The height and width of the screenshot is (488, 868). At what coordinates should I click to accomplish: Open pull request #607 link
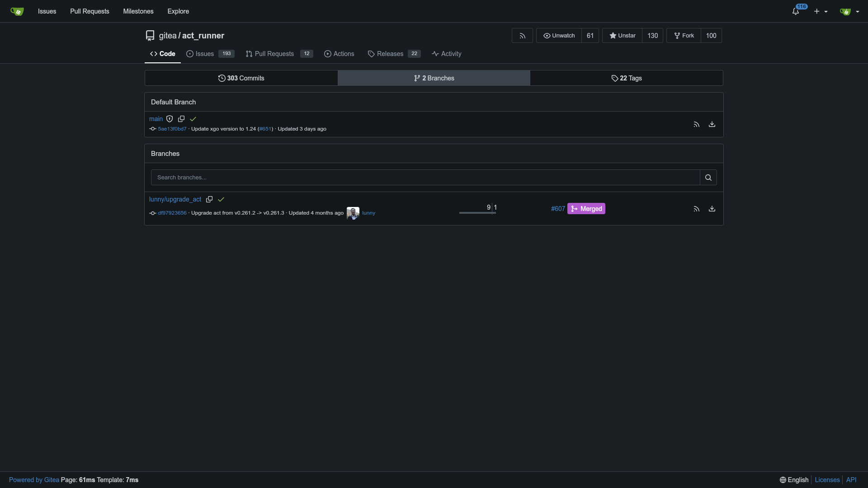(558, 209)
